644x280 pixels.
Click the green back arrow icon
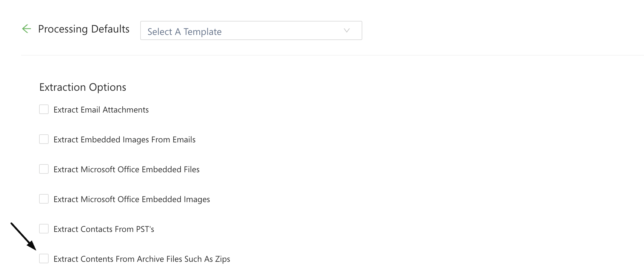(x=27, y=29)
